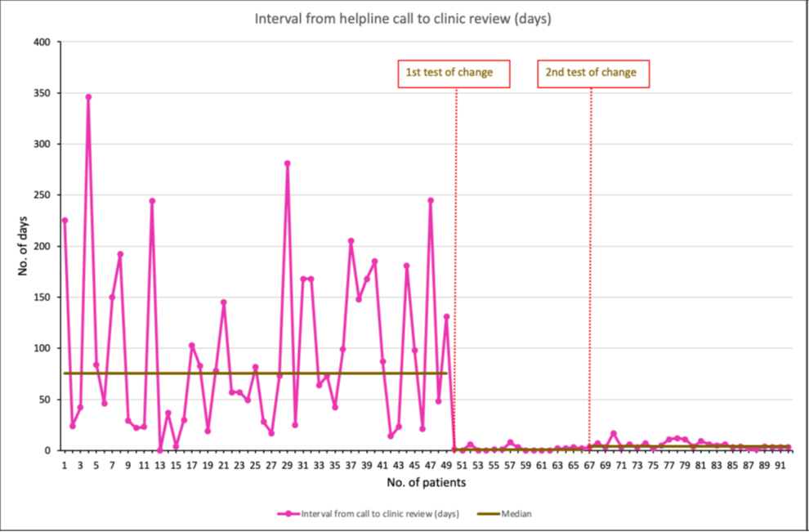
Task: Click the patient 13 data point at zero
Action: tap(160, 449)
